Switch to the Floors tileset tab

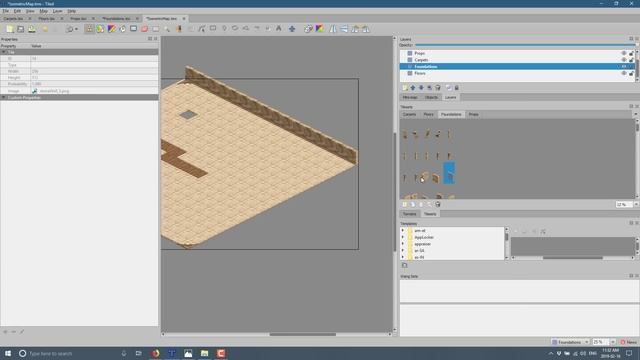click(x=429, y=115)
